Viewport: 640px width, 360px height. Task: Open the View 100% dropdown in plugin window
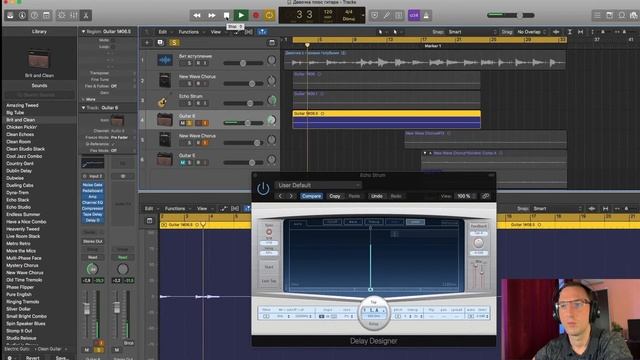click(x=466, y=196)
